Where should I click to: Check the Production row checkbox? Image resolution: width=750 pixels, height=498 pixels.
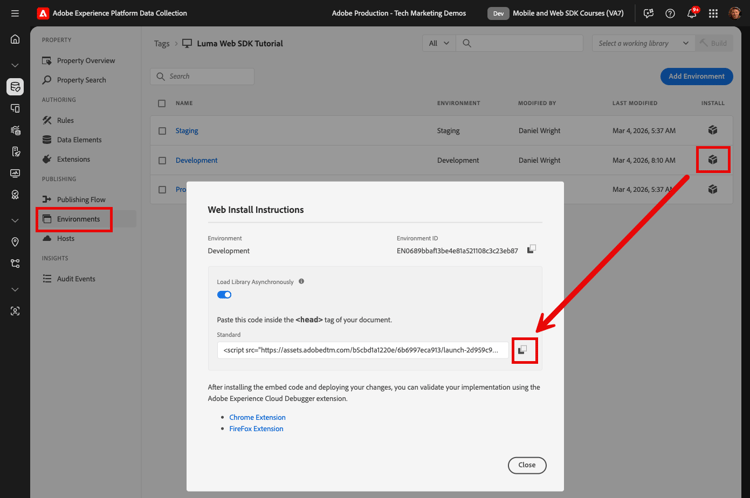(x=162, y=190)
